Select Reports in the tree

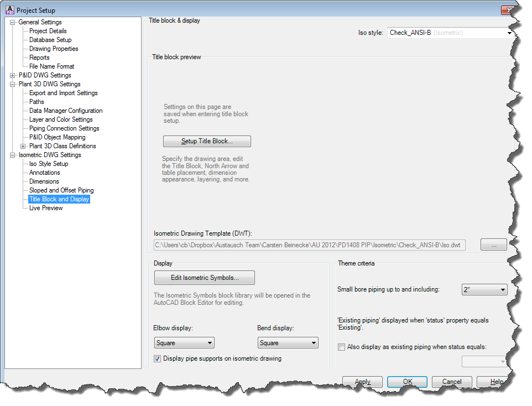pos(39,58)
